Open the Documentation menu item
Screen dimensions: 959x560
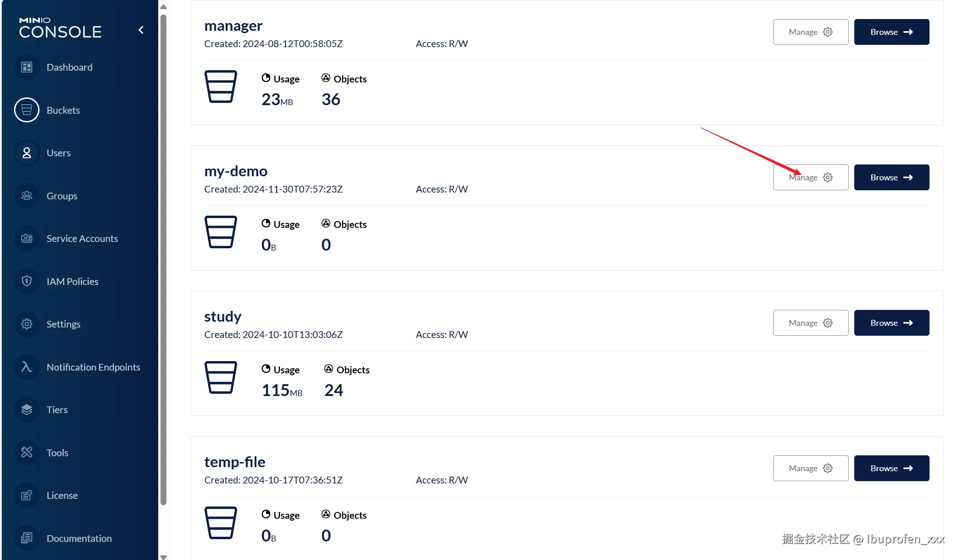click(x=79, y=538)
